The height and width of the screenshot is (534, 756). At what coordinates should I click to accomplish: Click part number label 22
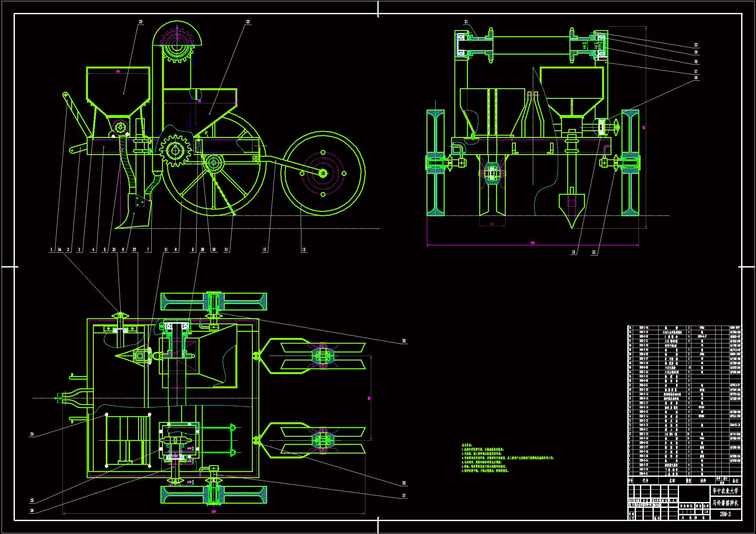248,22
